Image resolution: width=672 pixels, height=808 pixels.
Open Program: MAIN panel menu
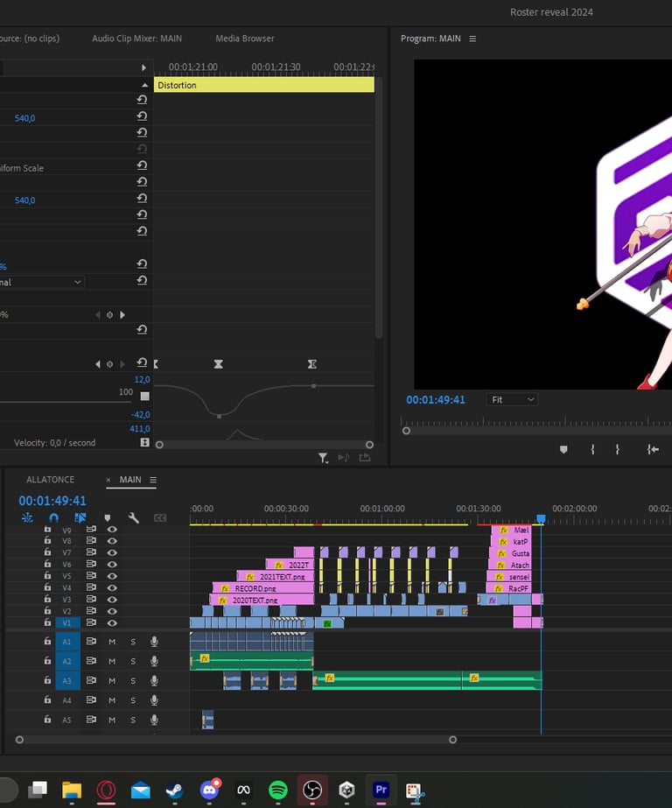point(472,39)
